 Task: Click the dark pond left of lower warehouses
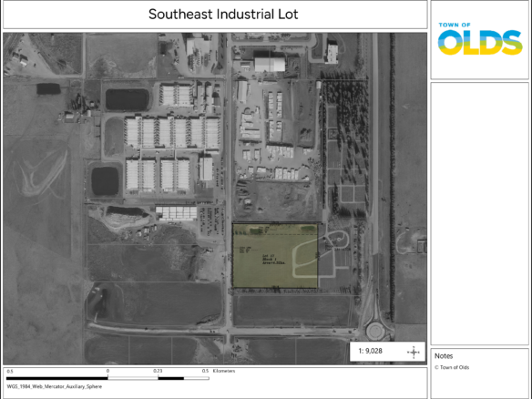pos(105,181)
